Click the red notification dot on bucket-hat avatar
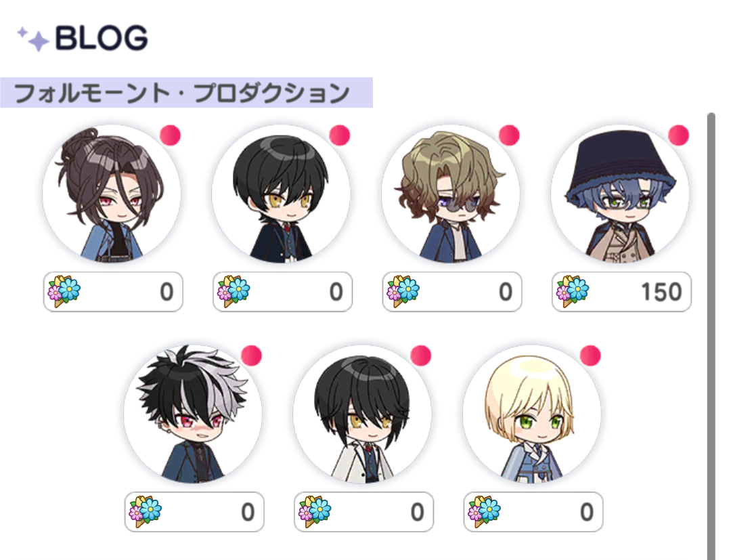The width and height of the screenshot is (731, 560). pos(678,135)
